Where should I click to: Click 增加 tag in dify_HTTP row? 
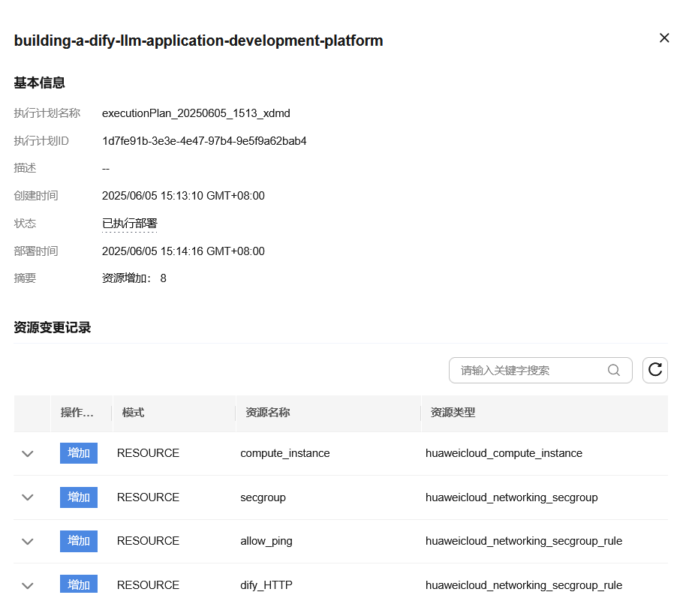(x=79, y=584)
